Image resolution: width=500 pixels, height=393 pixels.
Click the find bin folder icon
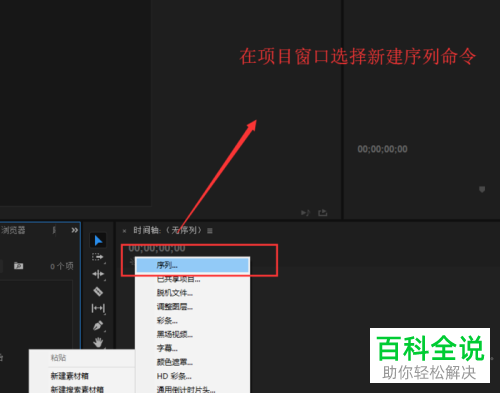coord(19,266)
